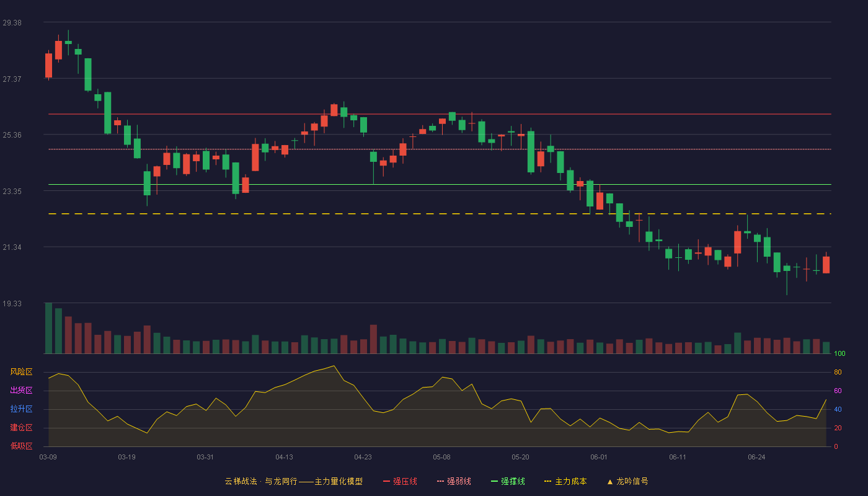Viewport: 868px width, 496px height.
Task: Select the 风险区 zone label
Action: click(x=21, y=372)
